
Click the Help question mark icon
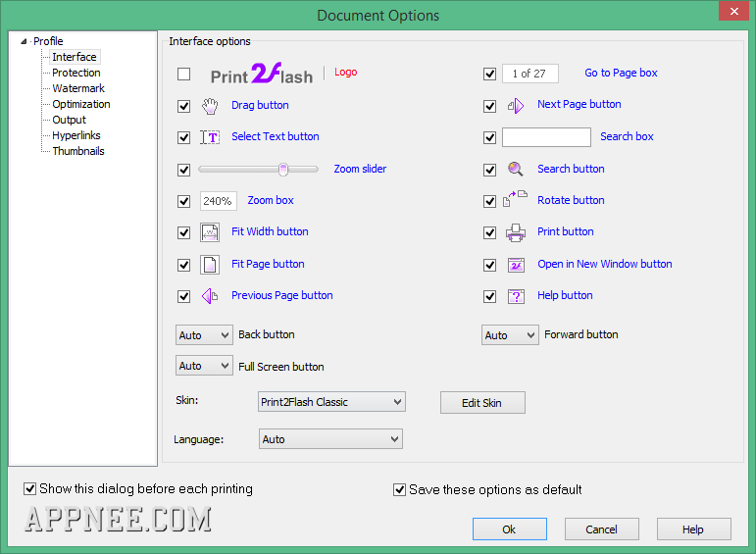pyautogui.click(x=516, y=296)
